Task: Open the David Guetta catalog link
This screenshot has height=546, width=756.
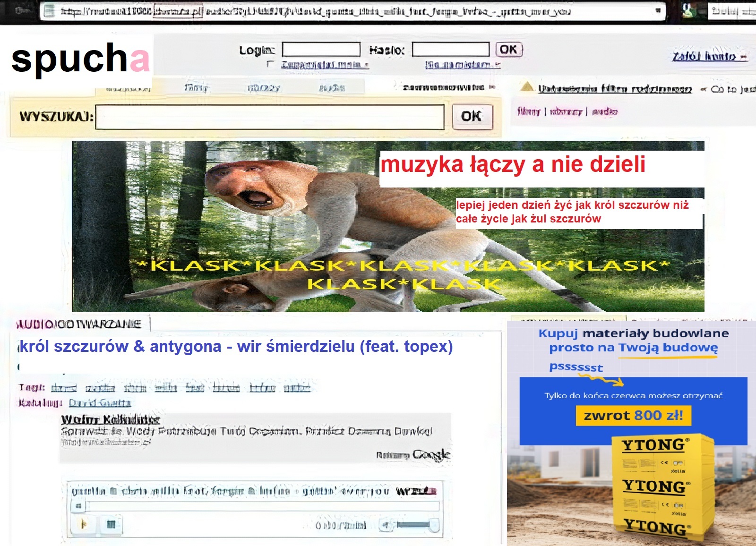Action: pos(100,403)
